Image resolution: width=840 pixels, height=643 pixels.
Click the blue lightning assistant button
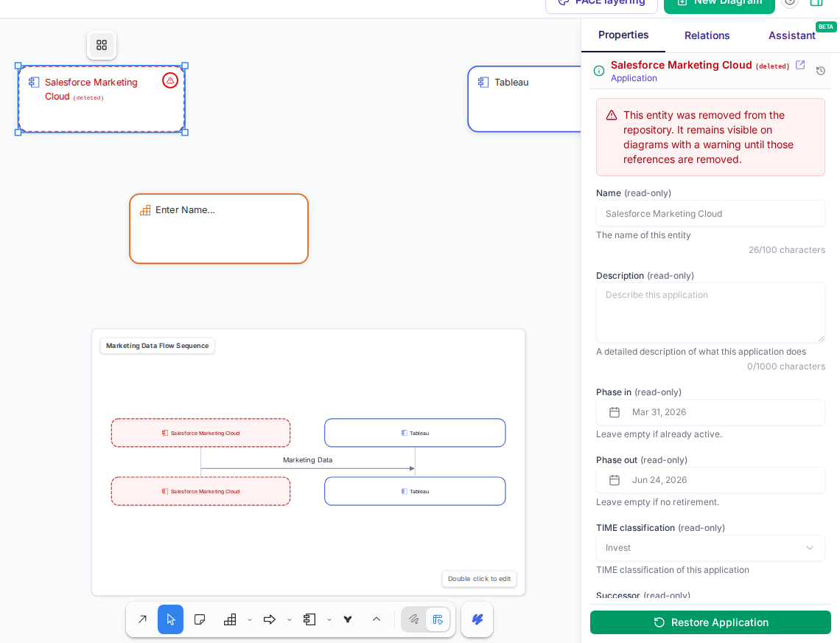[x=477, y=619]
